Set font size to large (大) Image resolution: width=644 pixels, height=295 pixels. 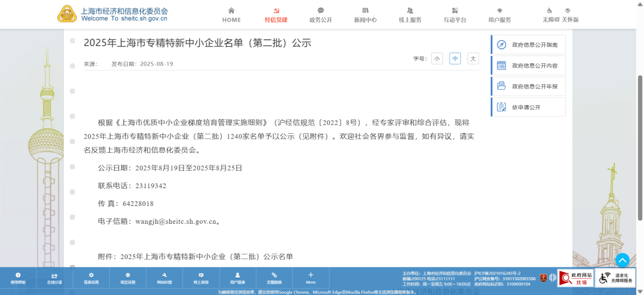pyautogui.click(x=473, y=59)
